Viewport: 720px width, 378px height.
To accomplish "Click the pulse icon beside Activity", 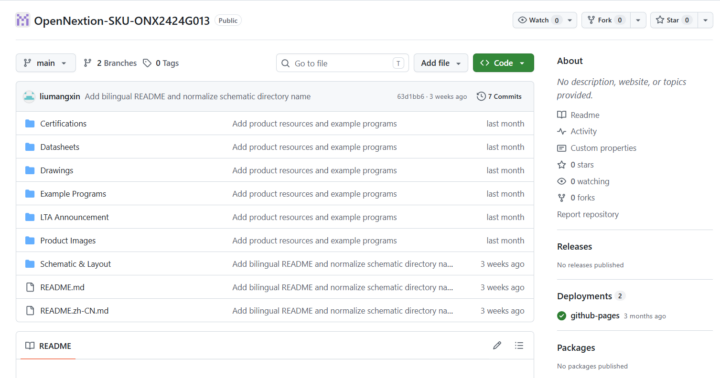I will [x=562, y=131].
